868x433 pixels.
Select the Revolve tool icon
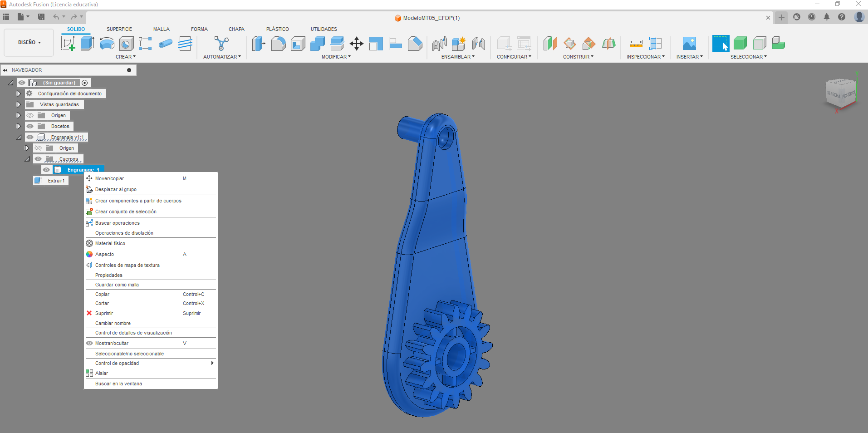107,44
